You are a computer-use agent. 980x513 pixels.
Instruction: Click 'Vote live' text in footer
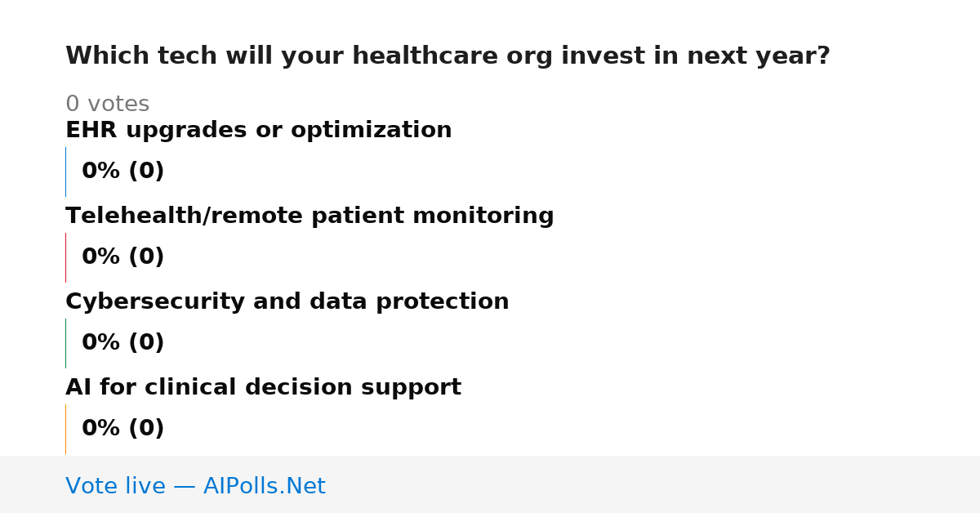coord(115,487)
